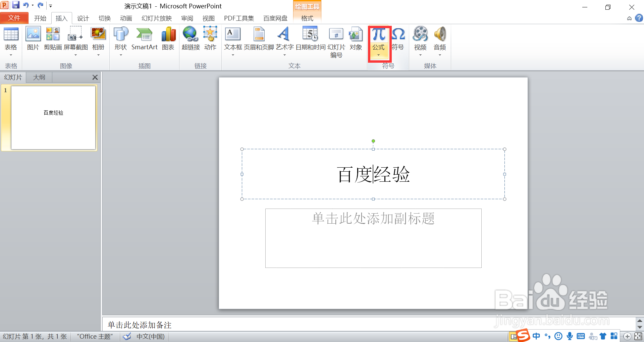This screenshot has height=342, width=644.
Task: Switch to the 设计 ribbon tab
Action: click(83, 18)
